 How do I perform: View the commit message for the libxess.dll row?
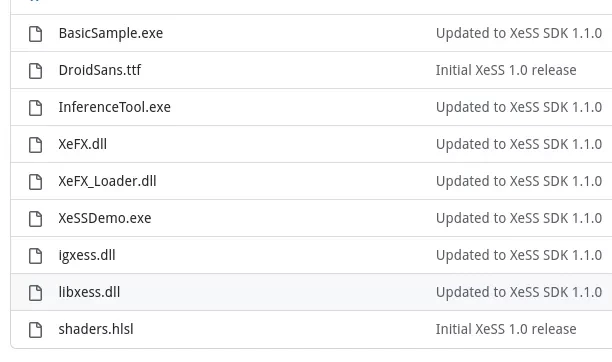(519, 292)
